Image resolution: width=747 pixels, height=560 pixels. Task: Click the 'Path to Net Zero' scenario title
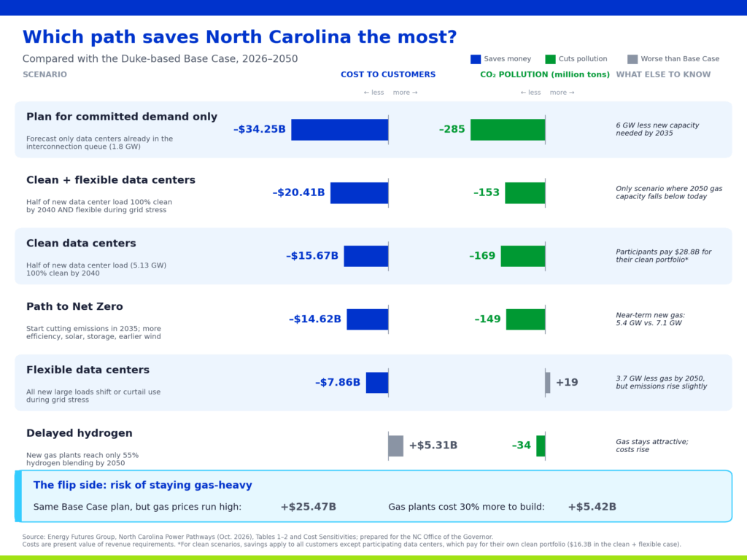click(x=75, y=307)
